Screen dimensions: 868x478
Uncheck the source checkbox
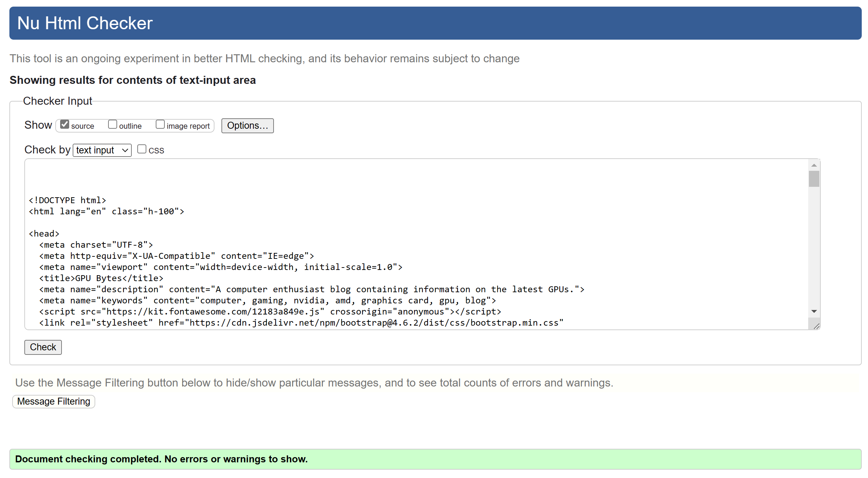tap(64, 125)
